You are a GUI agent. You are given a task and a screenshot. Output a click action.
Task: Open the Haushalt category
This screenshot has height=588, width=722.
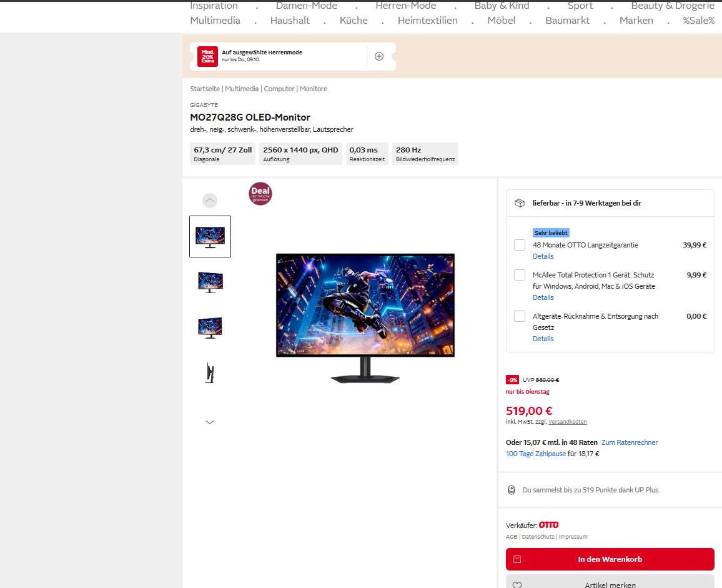pos(290,20)
